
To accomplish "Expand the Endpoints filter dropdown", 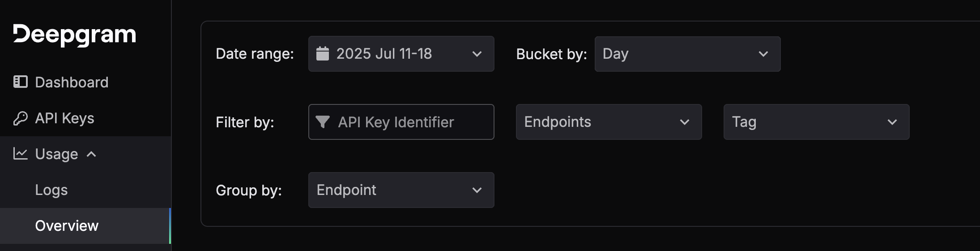I will tap(609, 122).
